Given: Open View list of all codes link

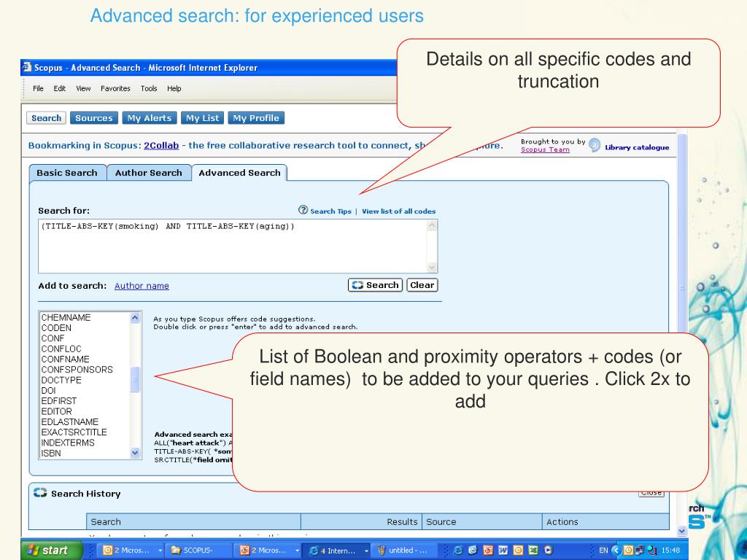Looking at the screenshot, I should click(399, 211).
